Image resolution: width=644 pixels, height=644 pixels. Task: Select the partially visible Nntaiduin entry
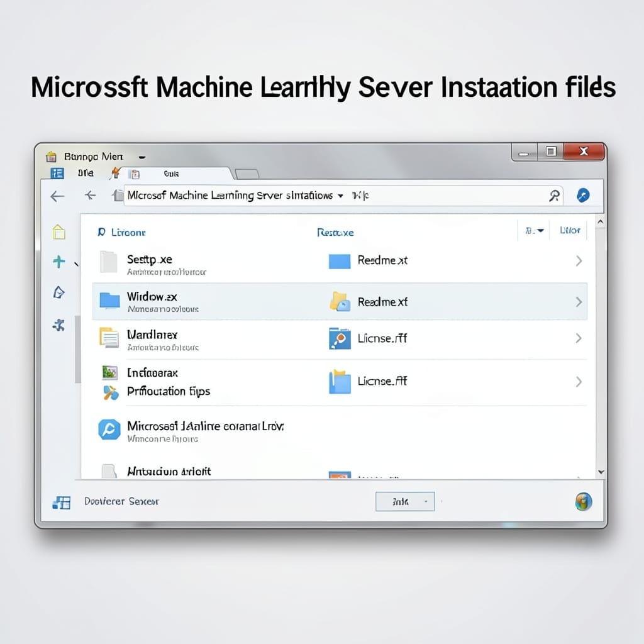[x=169, y=472]
